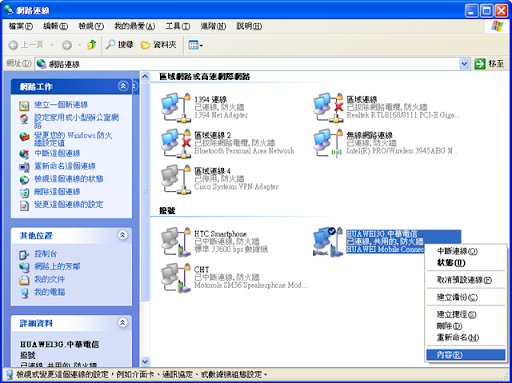This screenshot has height=383, width=512.
Task: Select the HUAWEI3G 中華電信 connection icon
Action: (x=328, y=242)
